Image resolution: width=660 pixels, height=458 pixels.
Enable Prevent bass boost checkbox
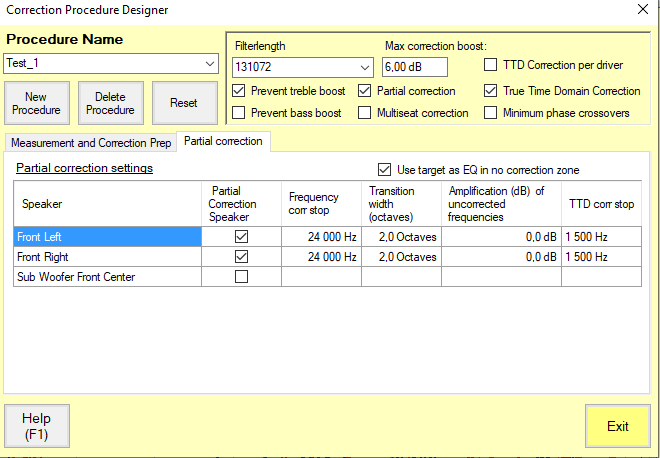pyautogui.click(x=239, y=113)
